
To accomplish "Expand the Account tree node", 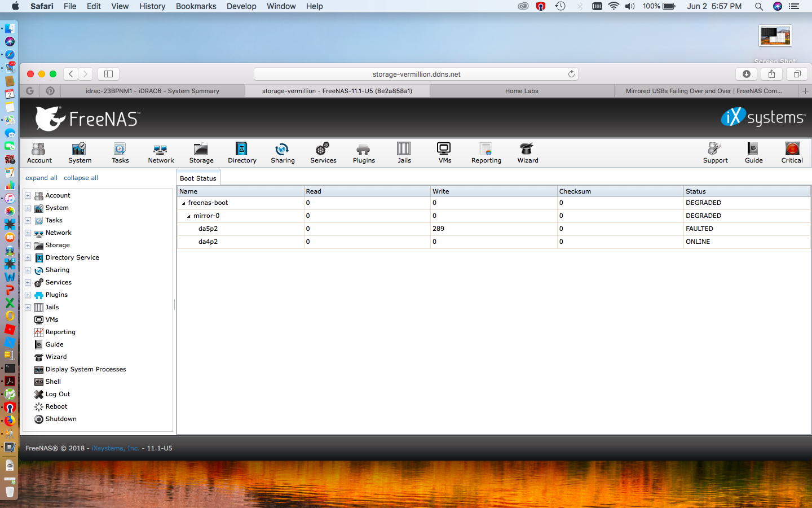I will coord(28,196).
